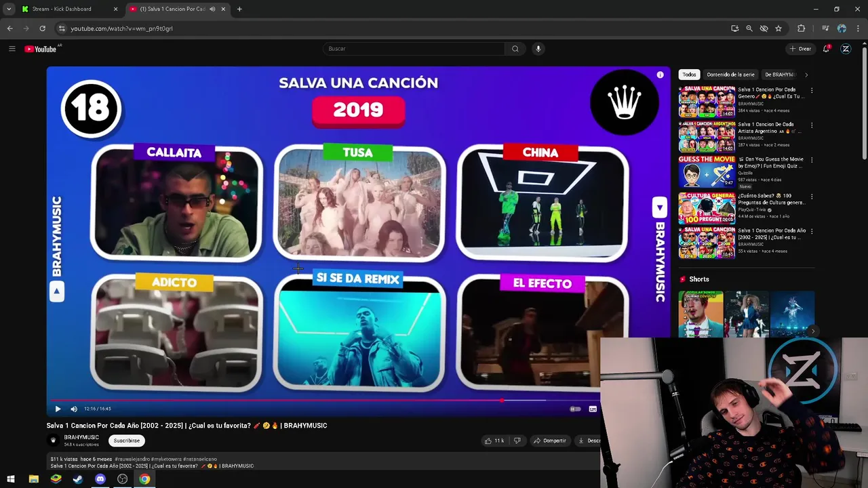Viewport: 868px width, 488px height.
Task: Open options for the 55 k vistas video
Action: pos(811,232)
